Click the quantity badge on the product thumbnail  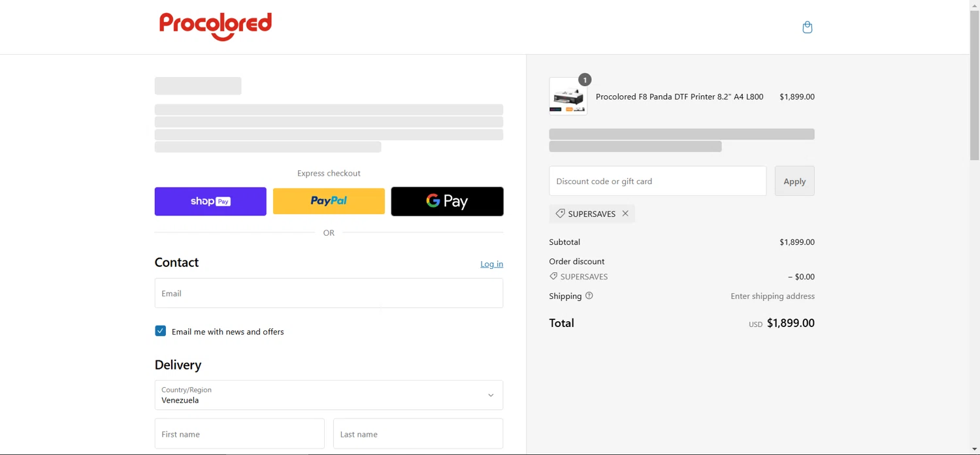coord(585,80)
